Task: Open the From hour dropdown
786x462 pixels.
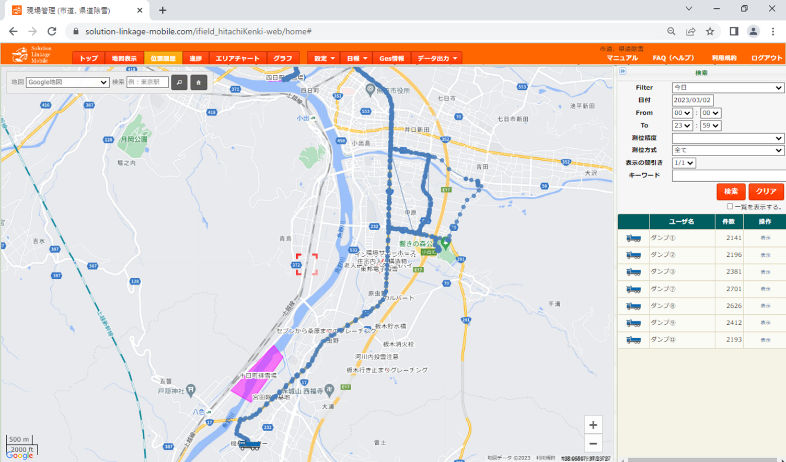Action: (x=682, y=113)
